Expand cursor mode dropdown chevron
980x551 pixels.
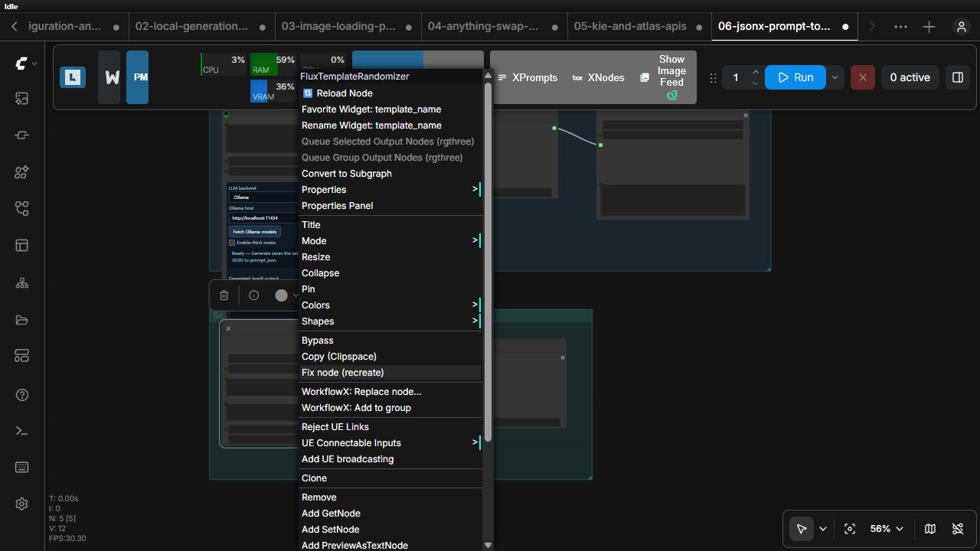coord(823,529)
